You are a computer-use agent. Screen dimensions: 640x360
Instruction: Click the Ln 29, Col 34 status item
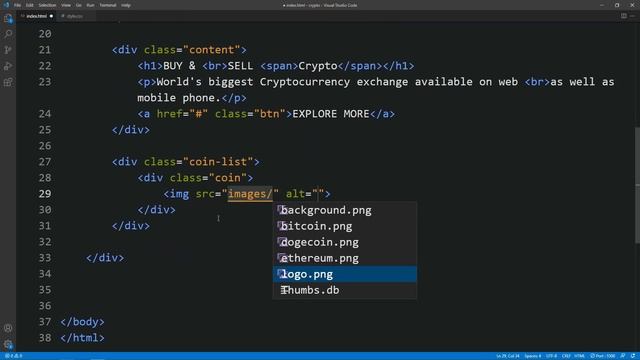pos(508,356)
